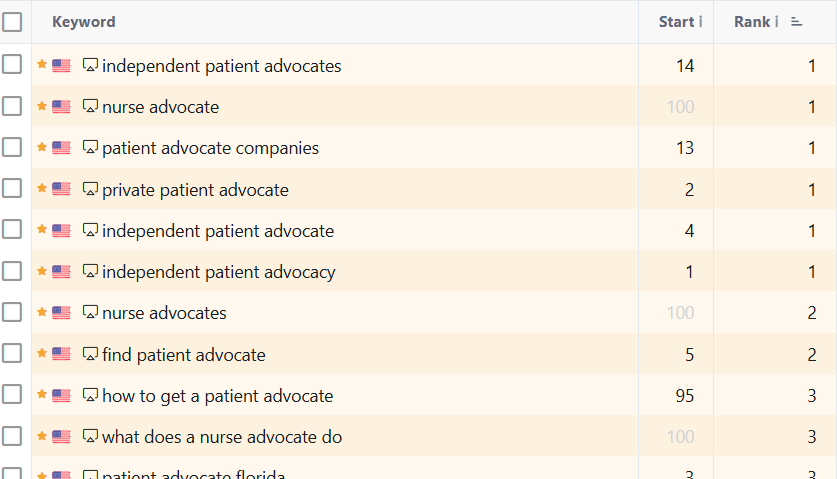Click info icon next to Rank column
The width and height of the screenshot is (837, 479).
[776, 22]
